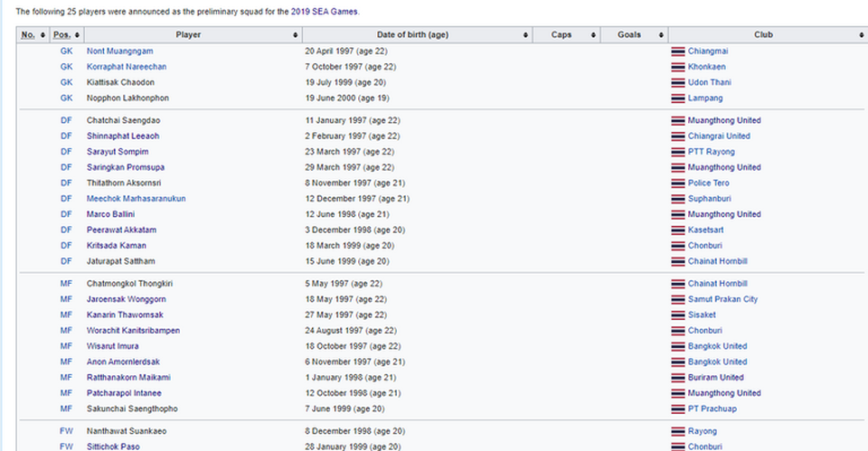Open Anon Amornlerdsak player page
The image size is (868, 451).
point(123,362)
